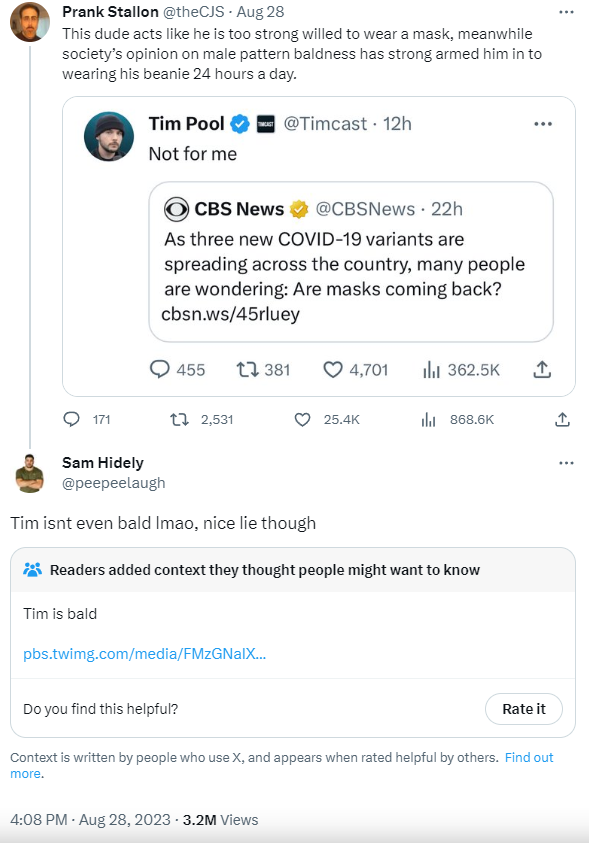
Task: Open more options on Prank Stallon's tweet
Action: pos(566,12)
